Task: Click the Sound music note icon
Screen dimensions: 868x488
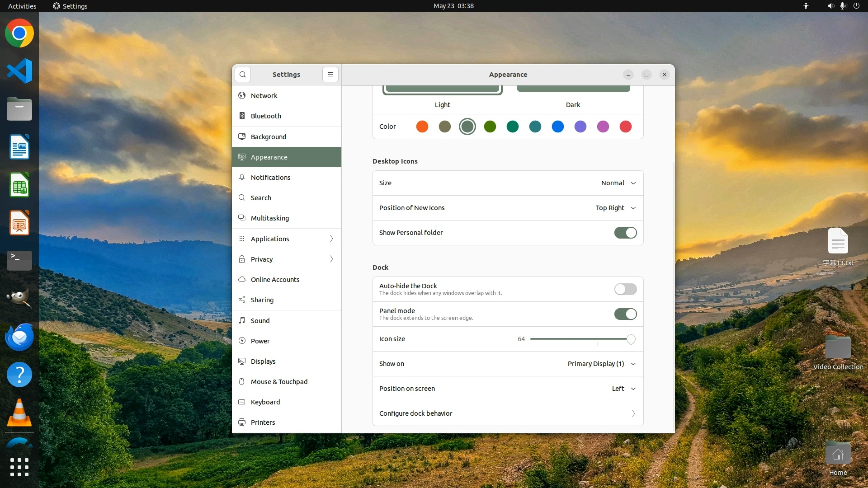Action: 242,320
